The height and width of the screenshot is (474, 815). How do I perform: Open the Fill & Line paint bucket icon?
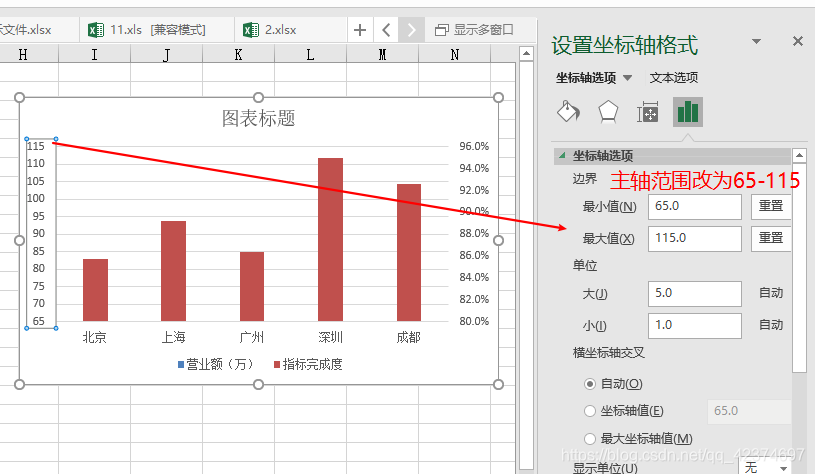coord(568,112)
